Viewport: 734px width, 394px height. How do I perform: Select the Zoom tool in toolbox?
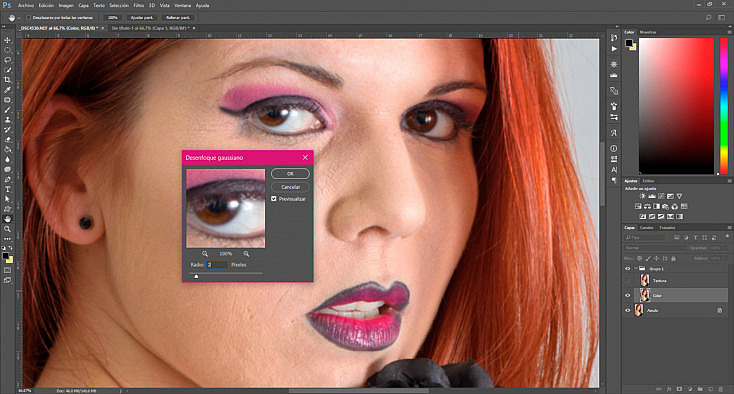click(x=7, y=229)
